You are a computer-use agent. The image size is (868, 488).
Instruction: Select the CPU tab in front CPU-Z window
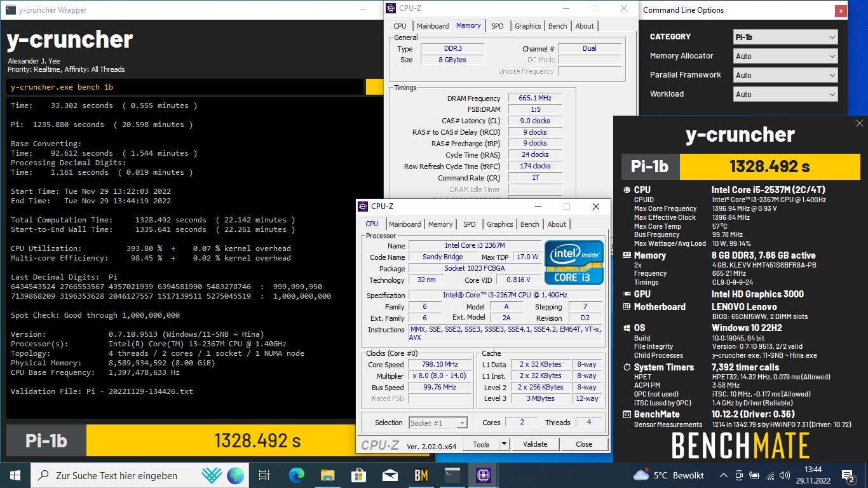pos(372,224)
